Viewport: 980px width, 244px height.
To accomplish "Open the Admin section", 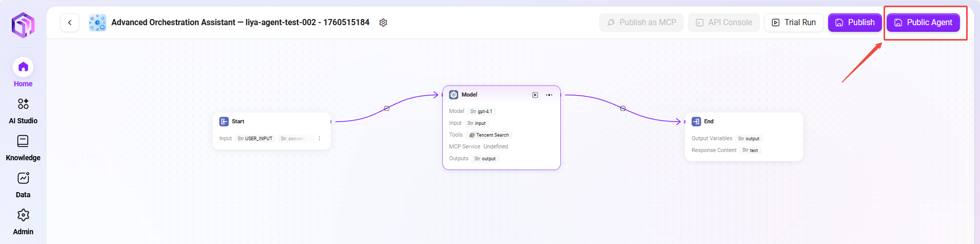I will click(x=23, y=221).
